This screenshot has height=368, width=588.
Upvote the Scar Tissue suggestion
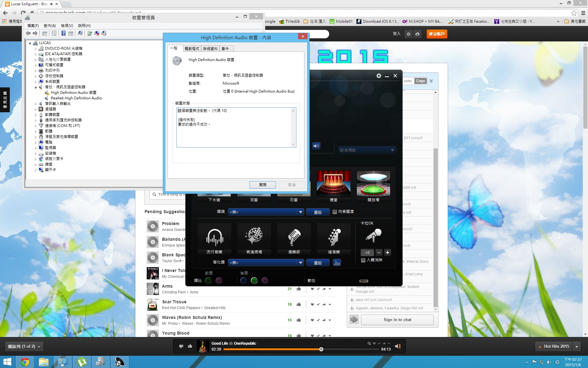point(299,304)
